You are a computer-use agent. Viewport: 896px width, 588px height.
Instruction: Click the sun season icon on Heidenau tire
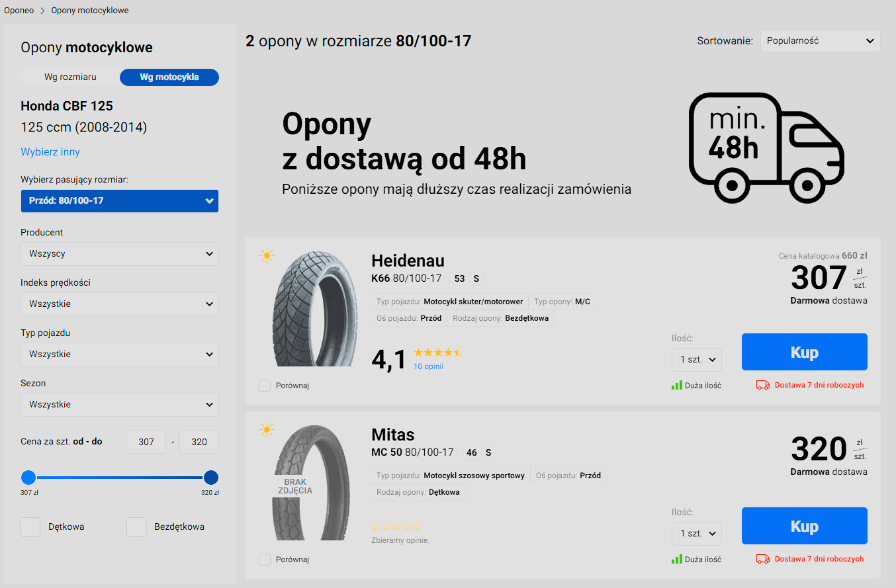pos(267,255)
